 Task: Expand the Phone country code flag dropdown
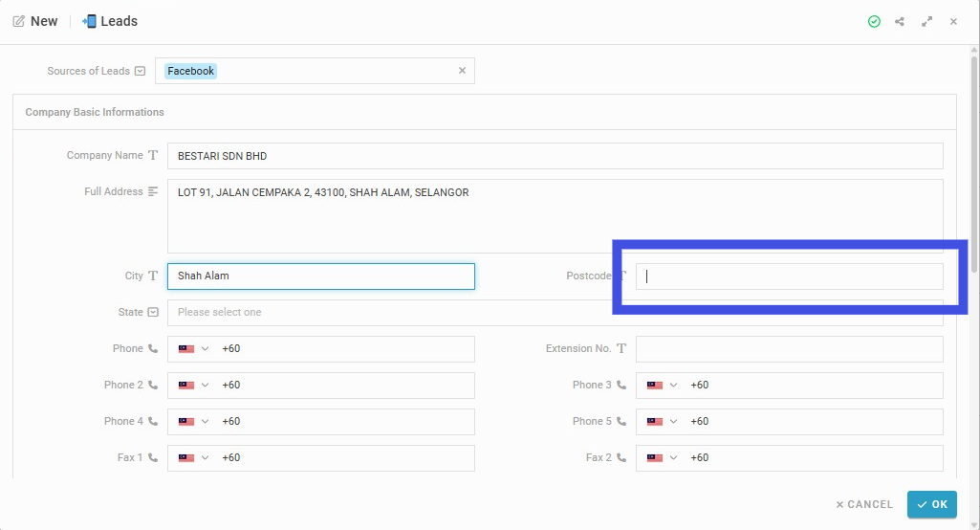[x=193, y=348]
